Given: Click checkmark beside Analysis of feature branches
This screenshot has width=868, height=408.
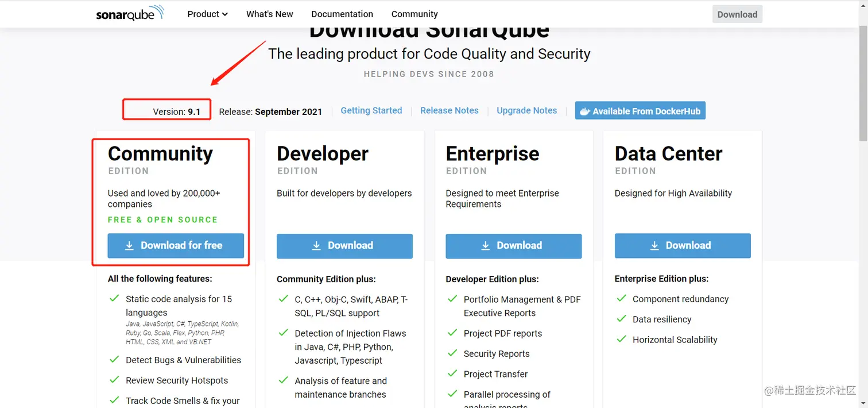Looking at the screenshot, I should click(x=283, y=380).
